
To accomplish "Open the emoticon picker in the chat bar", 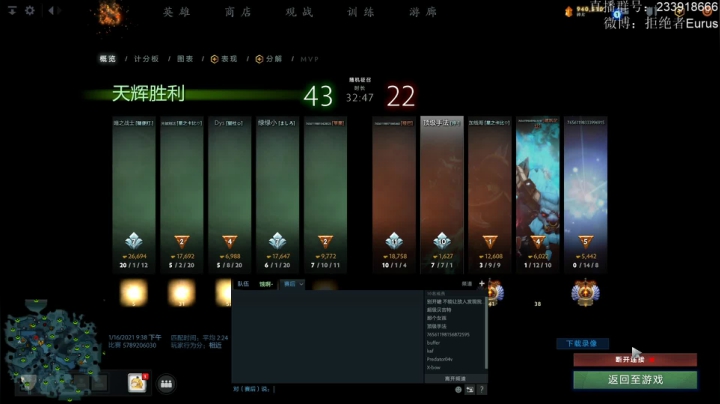I will point(458,389).
